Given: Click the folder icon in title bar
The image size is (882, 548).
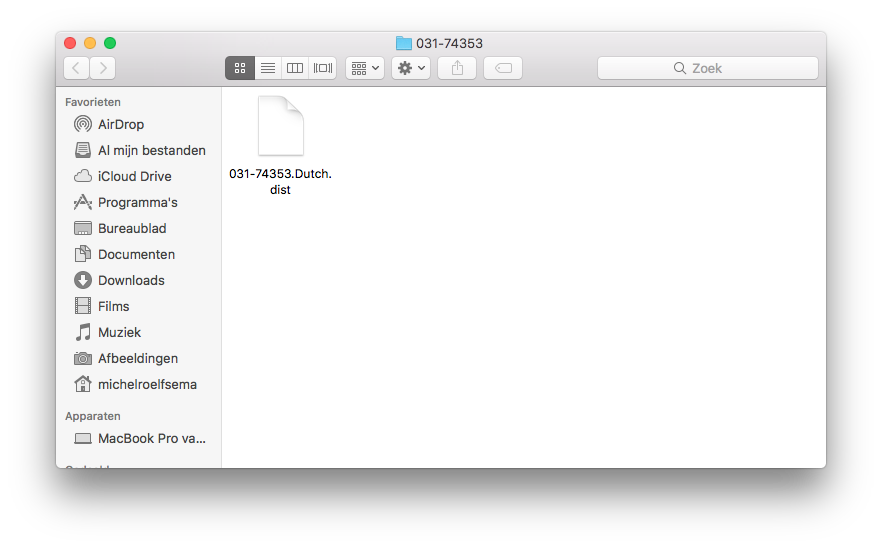Looking at the screenshot, I should coord(403,43).
